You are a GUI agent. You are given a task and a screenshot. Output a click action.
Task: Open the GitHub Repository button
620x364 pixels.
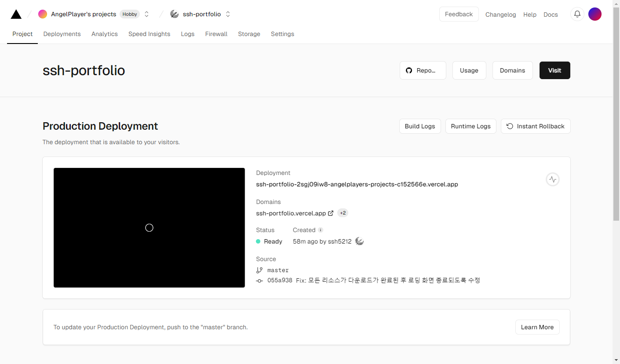pos(423,70)
